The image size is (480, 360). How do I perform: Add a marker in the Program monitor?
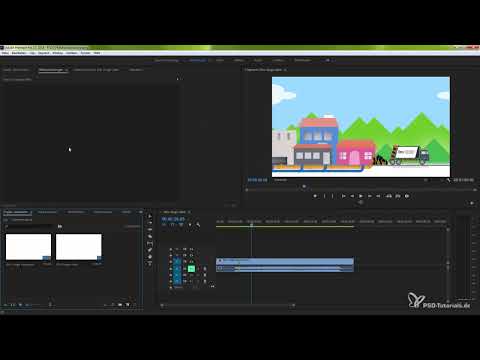click(x=315, y=196)
